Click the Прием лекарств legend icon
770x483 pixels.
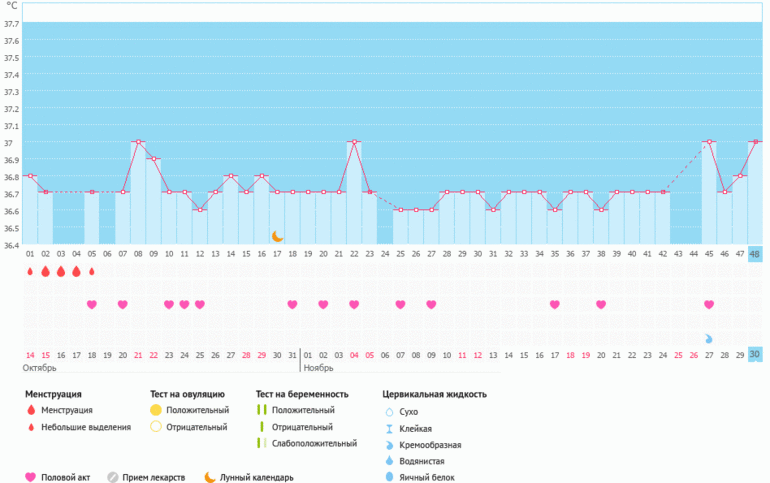[113, 477]
